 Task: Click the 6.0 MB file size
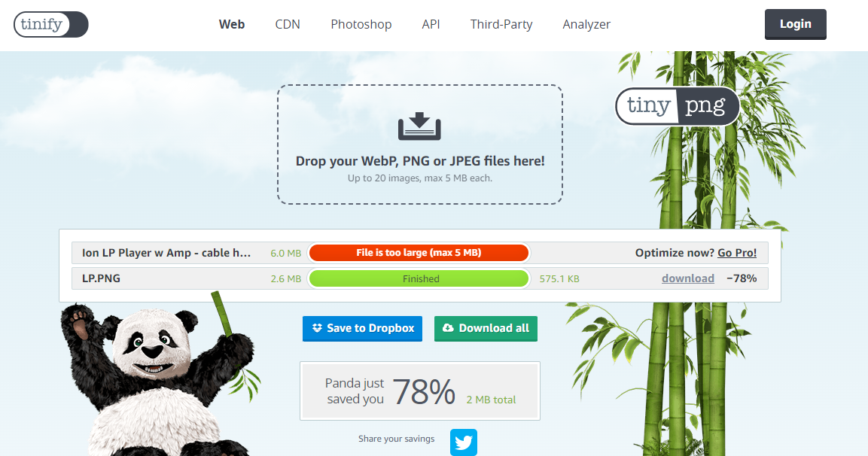pos(285,254)
